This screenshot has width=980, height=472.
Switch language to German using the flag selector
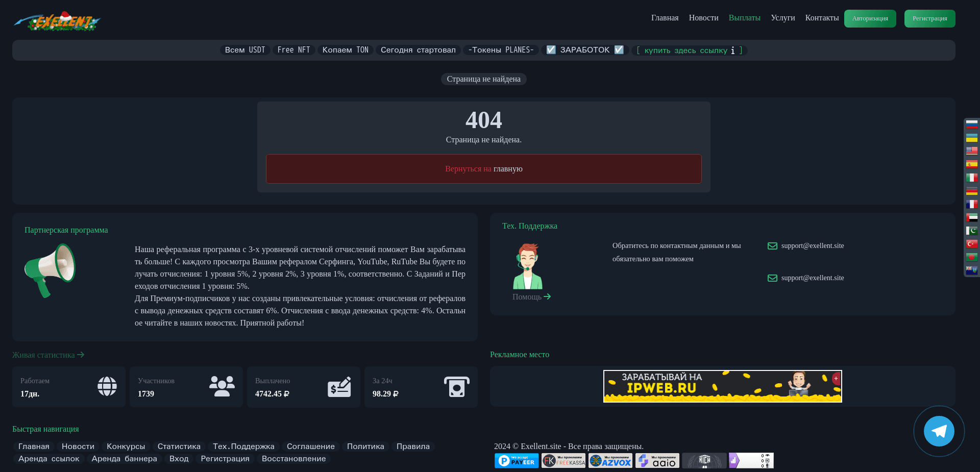coord(972,191)
